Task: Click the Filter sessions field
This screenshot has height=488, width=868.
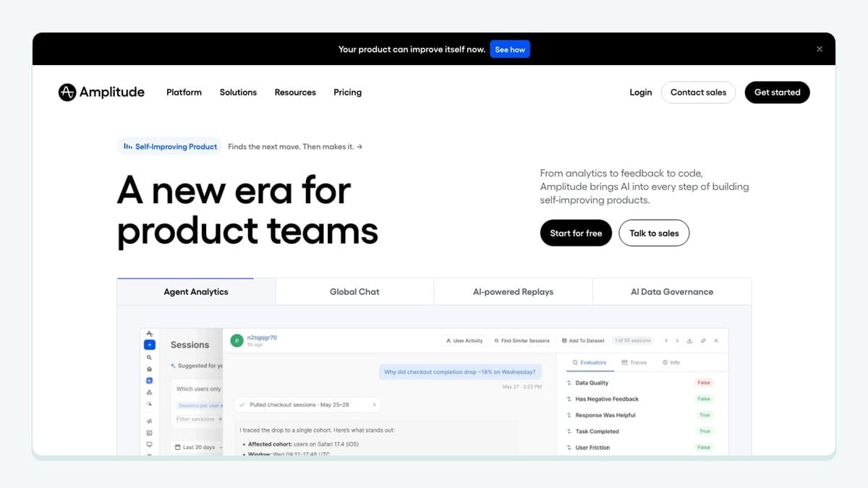Action: point(197,419)
